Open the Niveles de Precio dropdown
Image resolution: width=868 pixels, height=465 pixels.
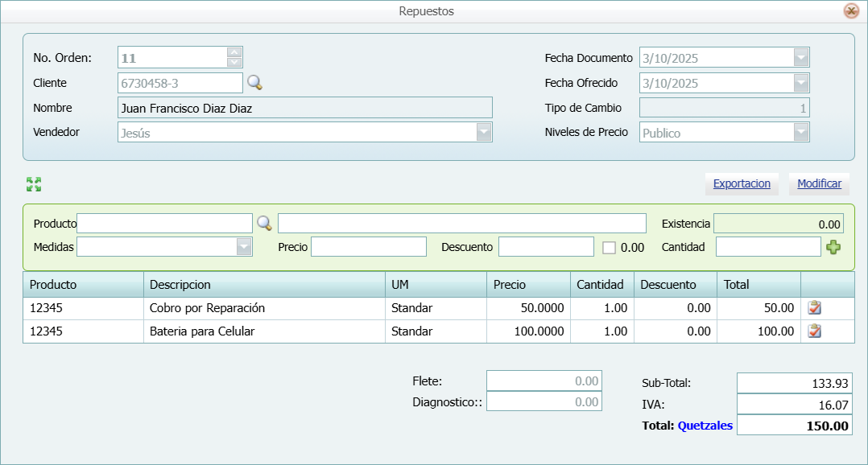tap(802, 131)
